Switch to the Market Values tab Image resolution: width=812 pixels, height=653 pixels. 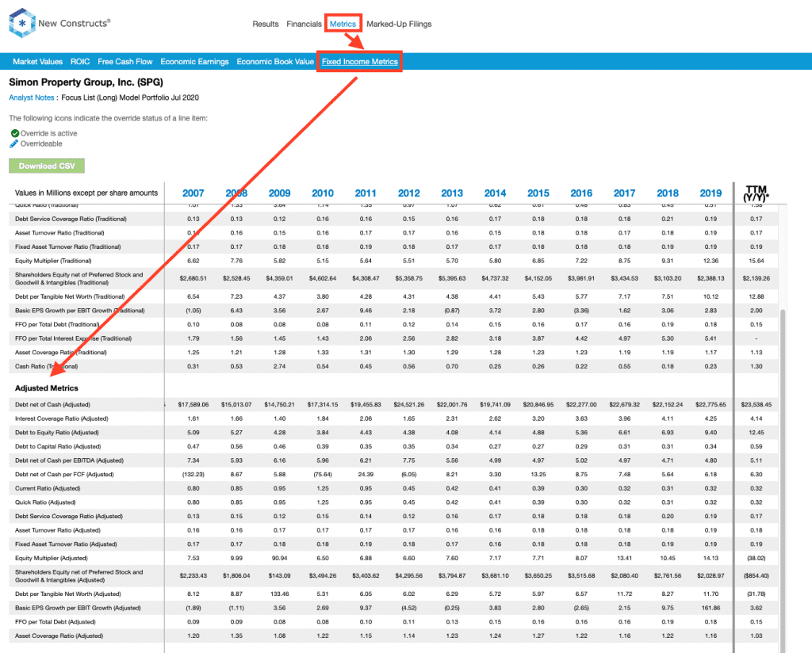pos(38,62)
